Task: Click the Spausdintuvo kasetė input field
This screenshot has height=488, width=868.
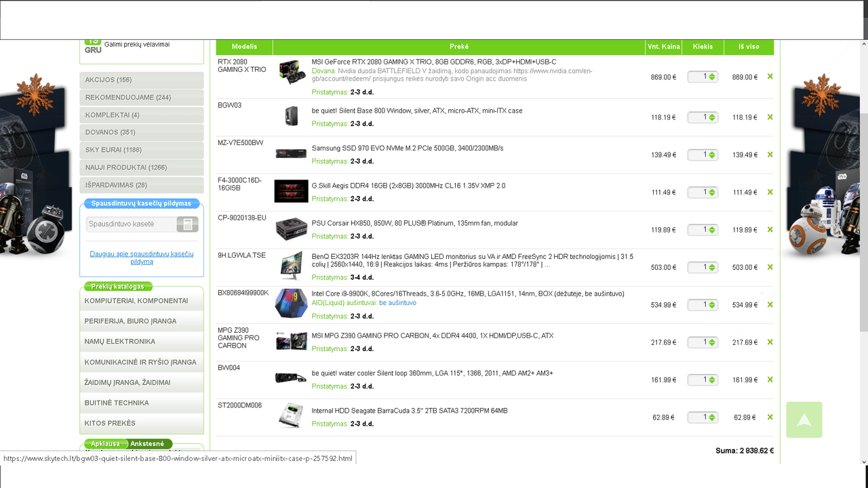Action: [x=132, y=224]
